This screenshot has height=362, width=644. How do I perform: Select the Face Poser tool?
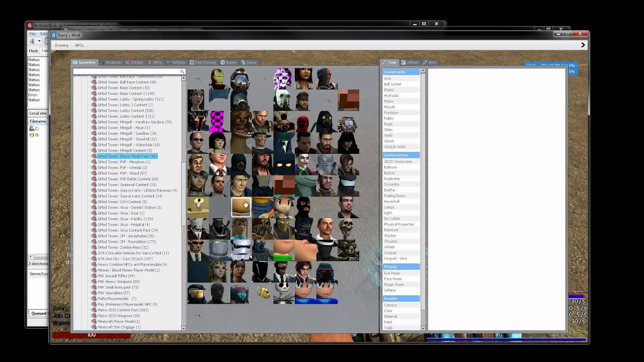401,279
